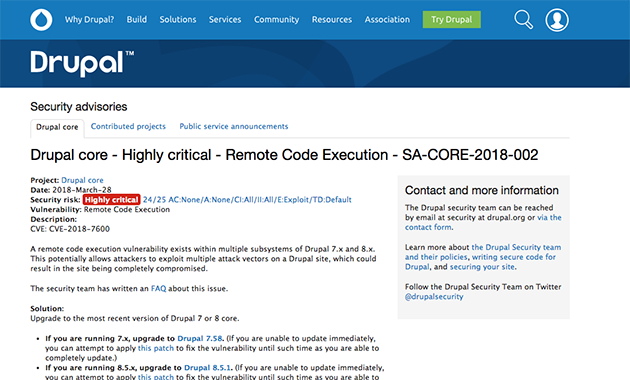Open the FAQ link
The height and width of the screenshot is (380, 630).
pos(158,288)
